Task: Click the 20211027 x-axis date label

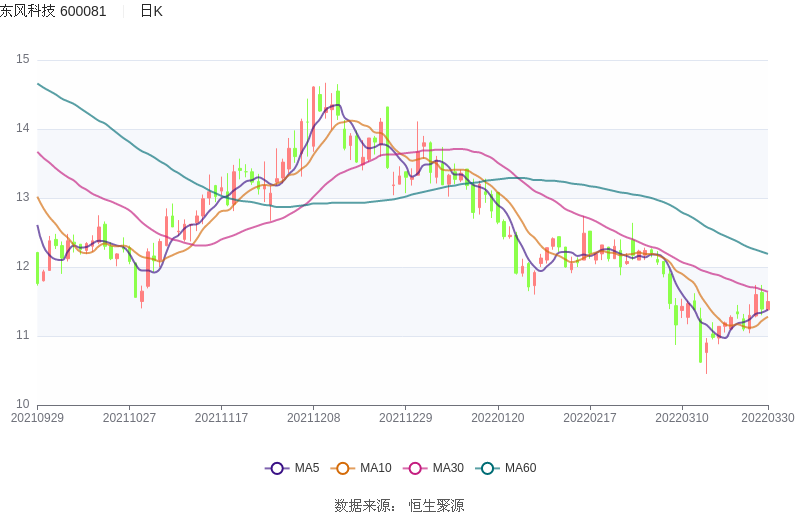Action: pos(129,418)
